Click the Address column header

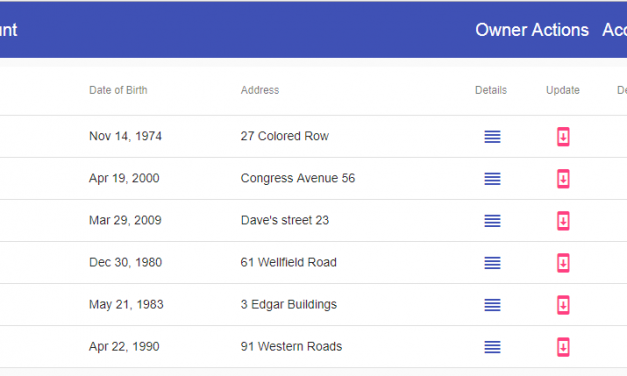[x=260, y=90]
